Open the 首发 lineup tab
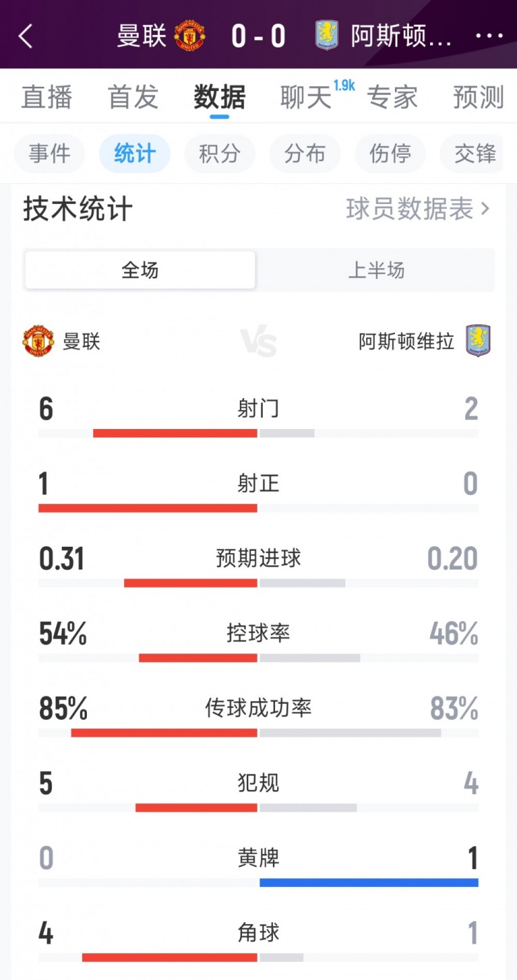 (133, 97)
